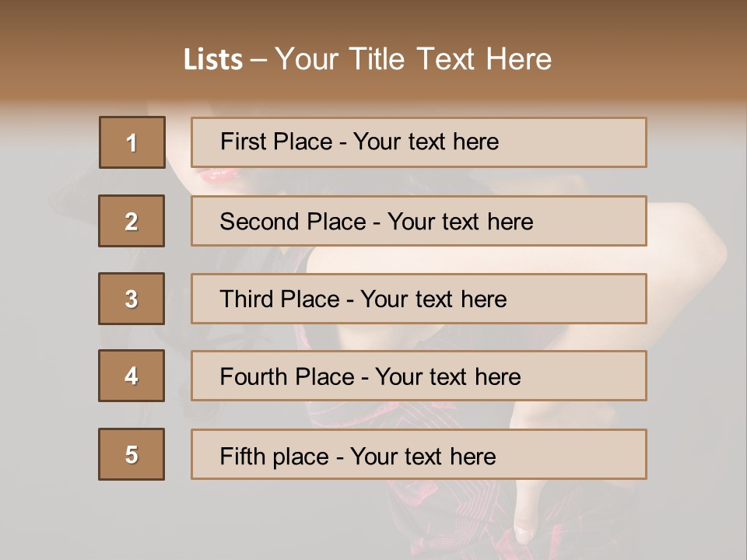Click the number 3 box
The height and width of the screenshot is (560, 747).
coord(132,299)
